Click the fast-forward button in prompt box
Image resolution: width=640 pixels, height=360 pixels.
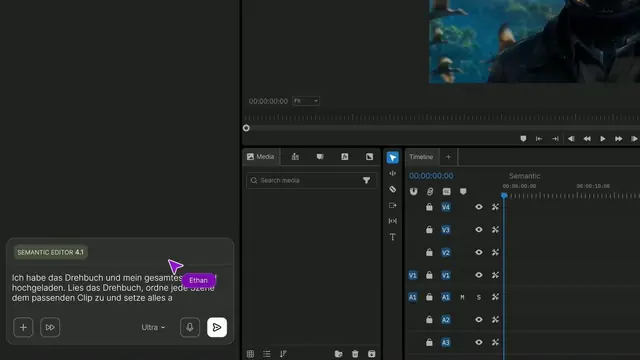(50, 327)
